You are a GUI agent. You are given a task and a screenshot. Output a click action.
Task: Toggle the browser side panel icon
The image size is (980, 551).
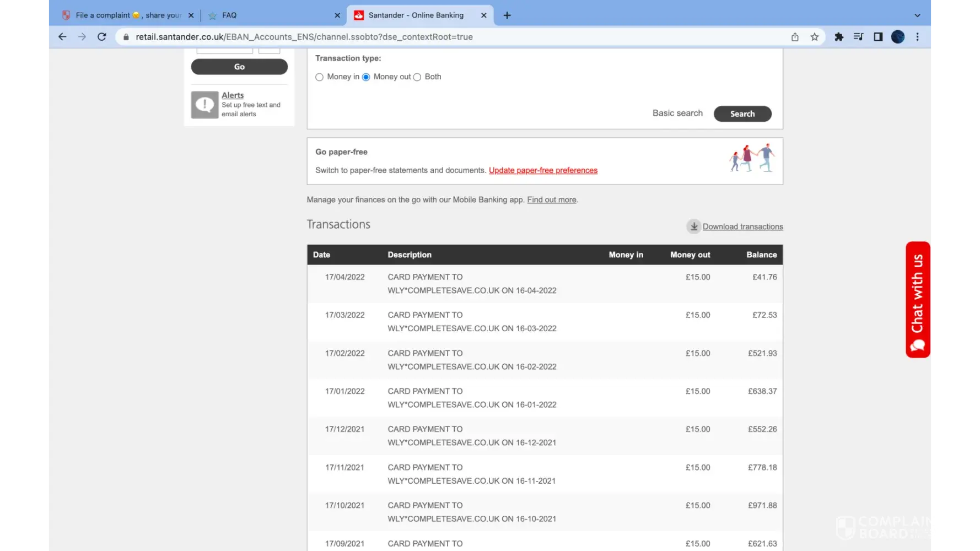coord(878,37)
